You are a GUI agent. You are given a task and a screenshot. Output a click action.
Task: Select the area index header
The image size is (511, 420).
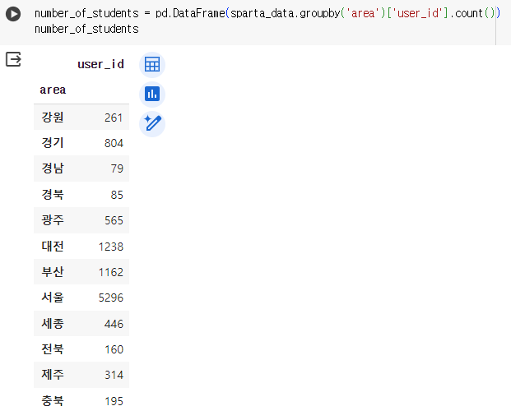coord(53,90)
